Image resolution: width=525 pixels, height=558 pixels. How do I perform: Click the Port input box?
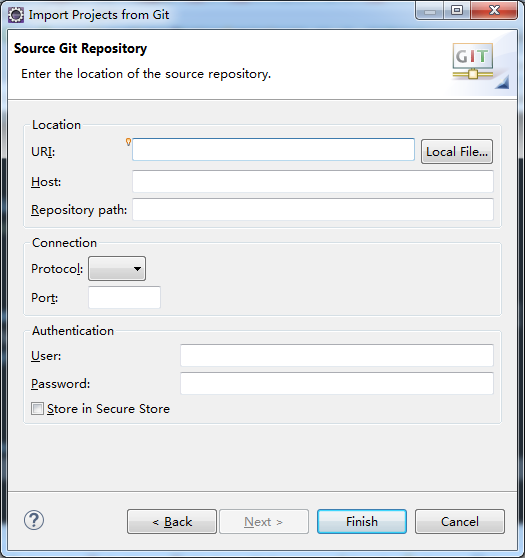coord(125,297)
